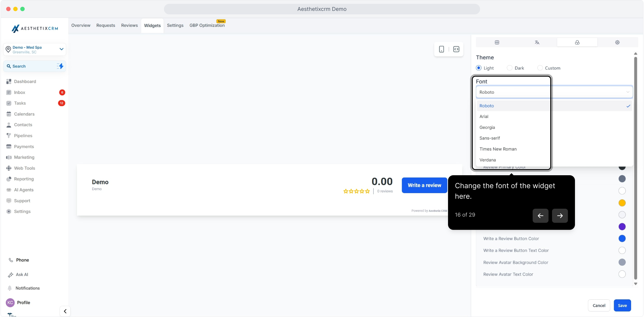Choose Verdana from font list
This screenshot has height=317, width=644.
(x=554, y=160)
